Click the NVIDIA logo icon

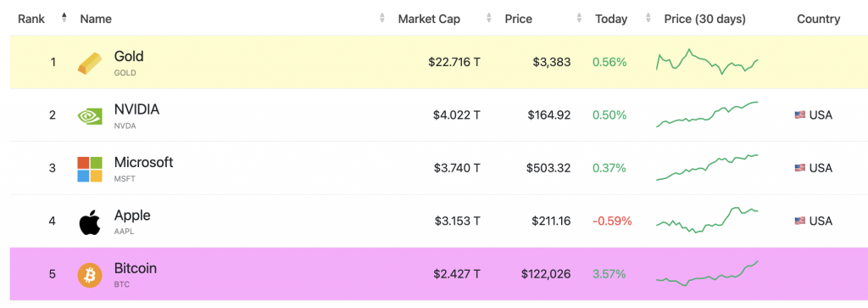click(90, 115)
